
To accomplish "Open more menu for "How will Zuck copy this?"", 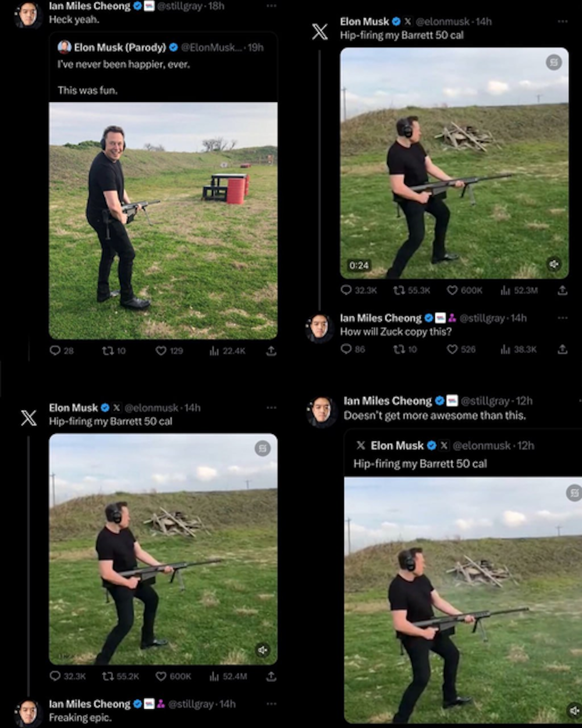I will tap(562, 318).
